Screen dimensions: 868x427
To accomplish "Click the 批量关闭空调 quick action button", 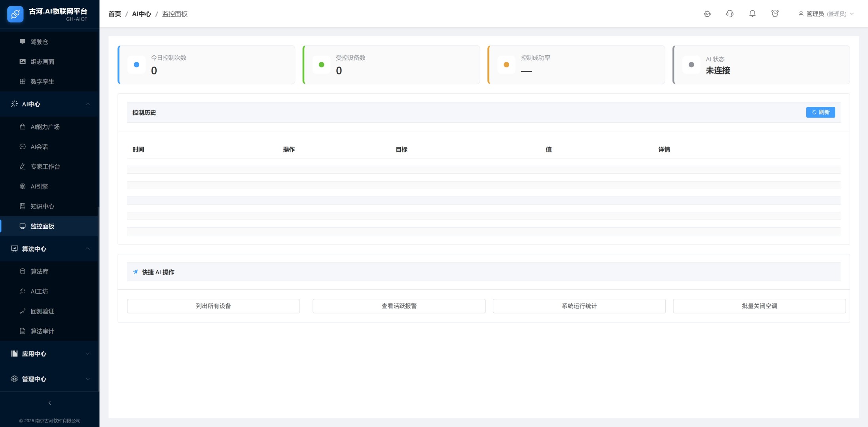I will 759,306.
